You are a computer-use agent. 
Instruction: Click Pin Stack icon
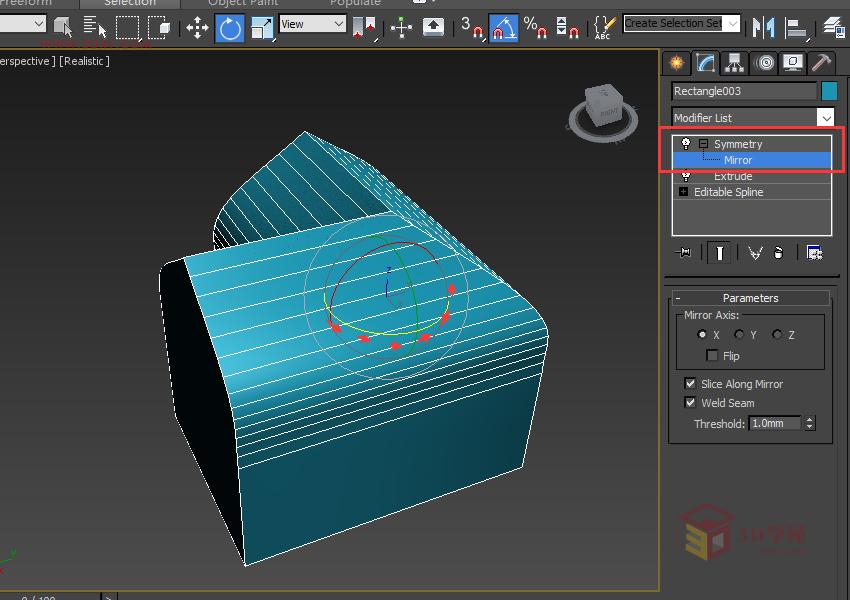click(684, 253)
